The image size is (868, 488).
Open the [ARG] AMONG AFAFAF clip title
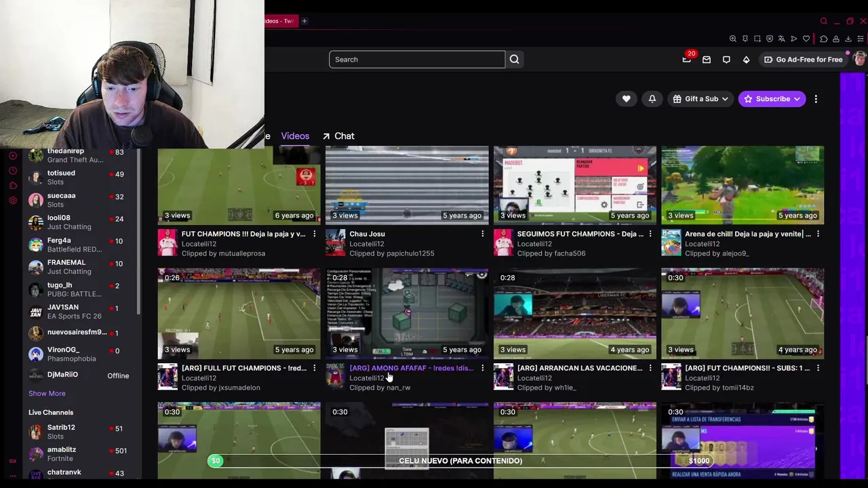[411, 368]
